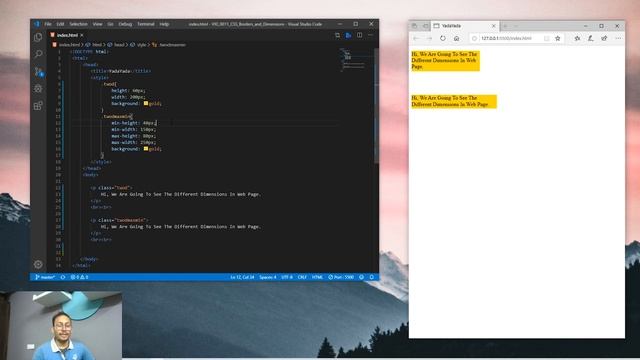Open the Debug view in activity bar

[38, 89]
